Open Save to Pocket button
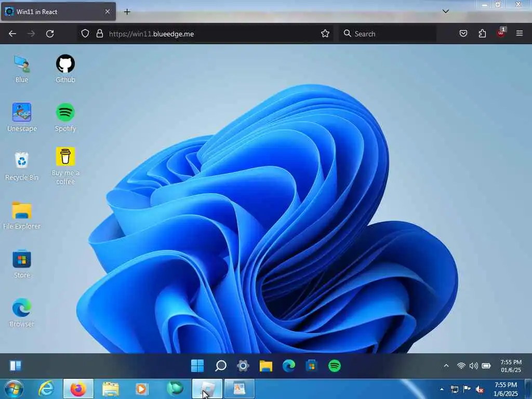The image size is (532, 399). tap(463, 34)
